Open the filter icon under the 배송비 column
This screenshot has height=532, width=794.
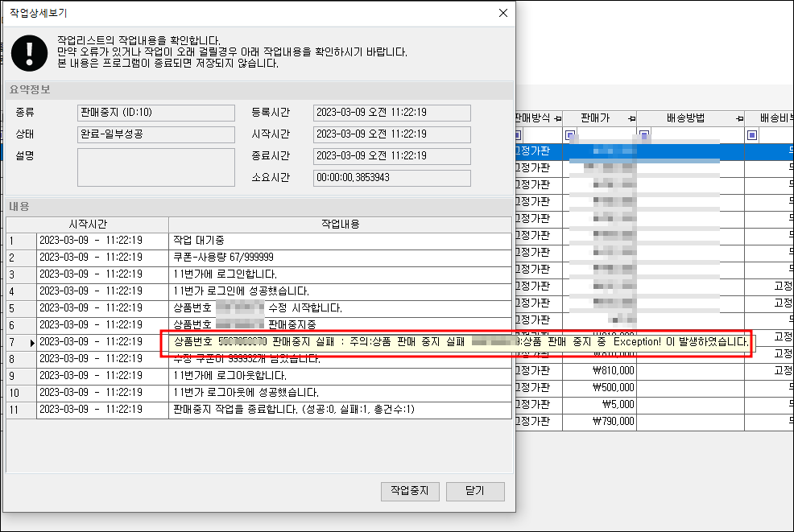coord(752,135)
